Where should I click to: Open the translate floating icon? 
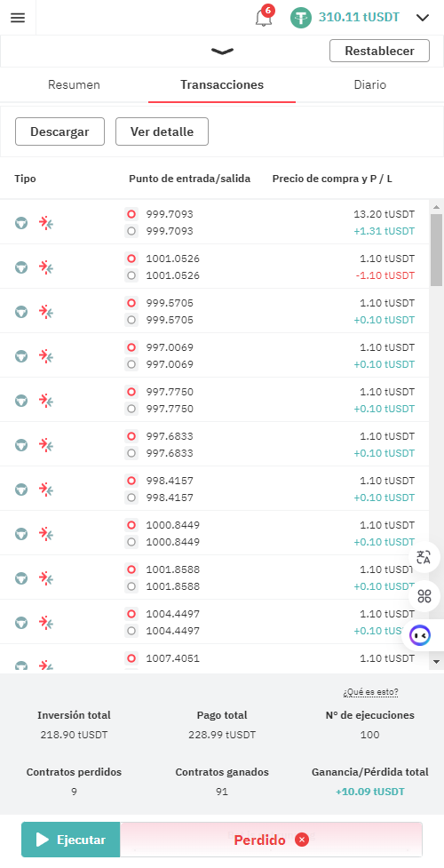coord(424,557)
